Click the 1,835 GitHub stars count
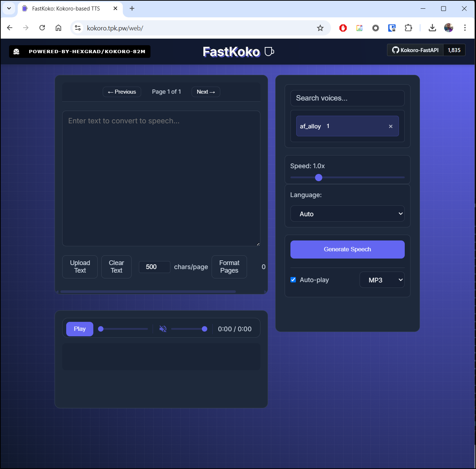The width and height of the screenshot is (476, 469). coord(454,50)
